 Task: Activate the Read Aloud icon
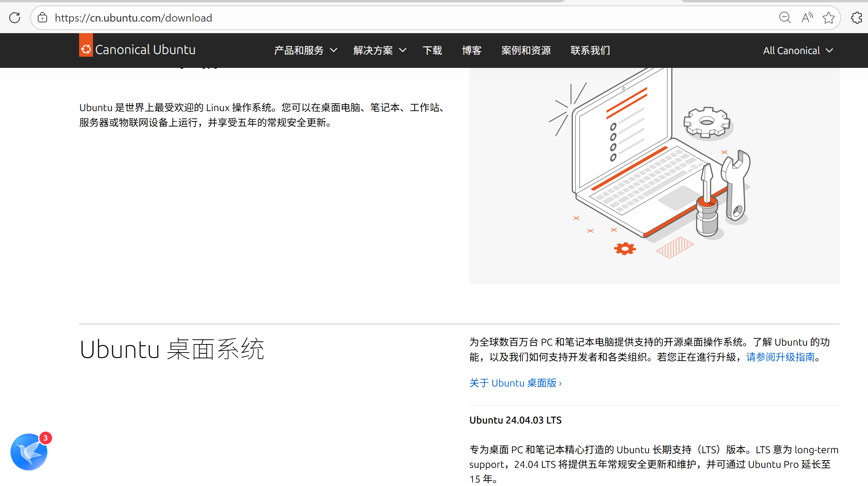807,17
